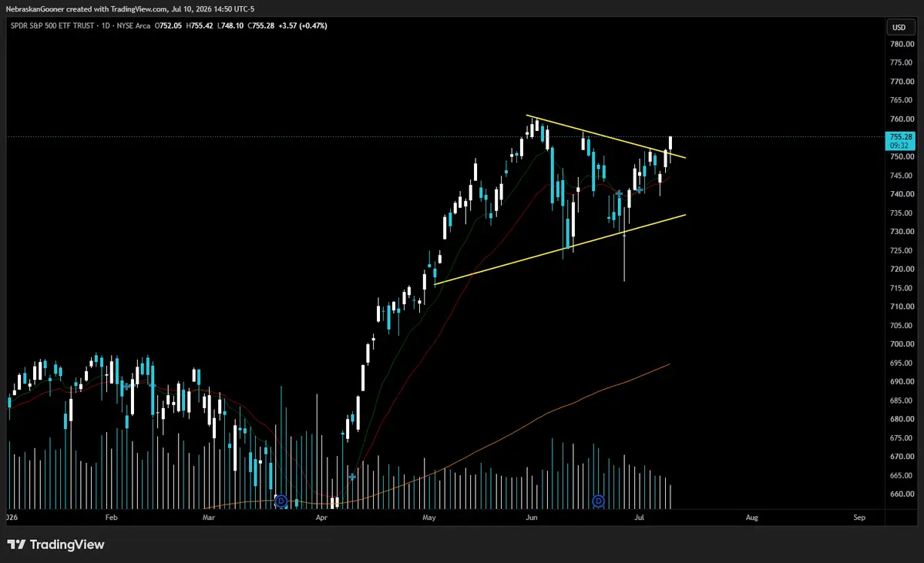Click the change value +3.57 (+0.47%)

tap(303, 26)
